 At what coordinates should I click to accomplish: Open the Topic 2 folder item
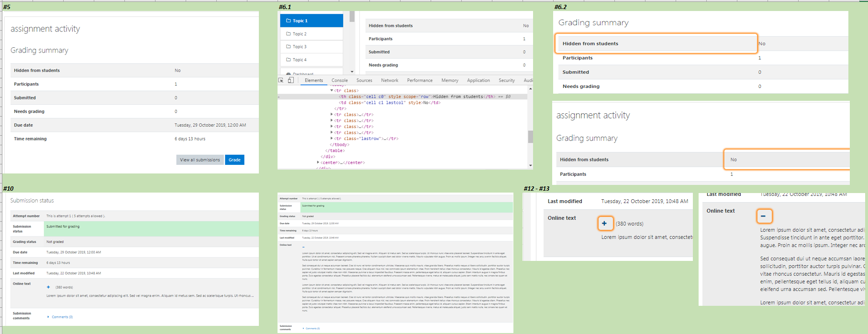pyautogui.click(x=312, y=34)
